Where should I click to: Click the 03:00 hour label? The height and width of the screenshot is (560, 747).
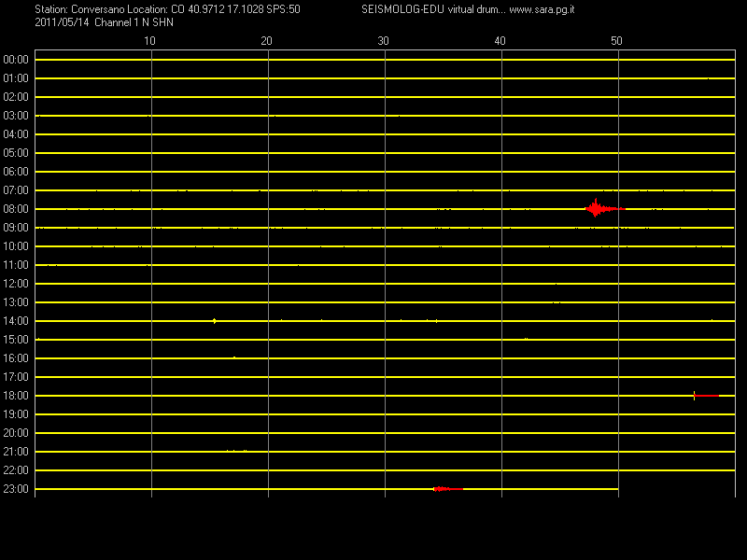pos(16,116)
